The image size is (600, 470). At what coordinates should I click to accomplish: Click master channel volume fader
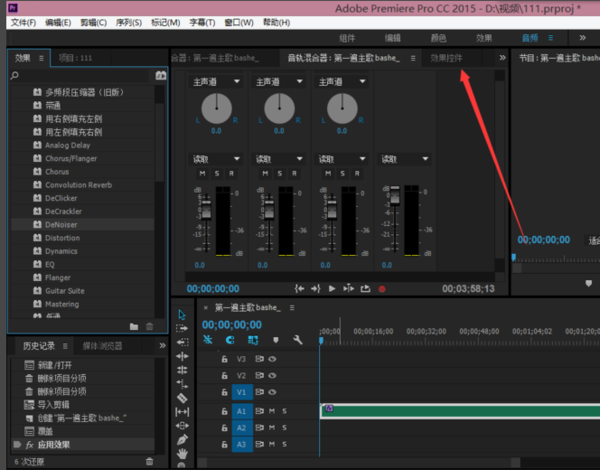pyautogui.click(x=395, y=195)
